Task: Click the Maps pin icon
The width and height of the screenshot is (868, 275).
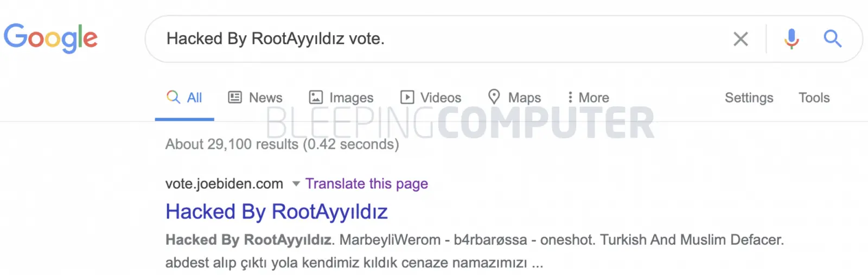Action: coord(494,97)
